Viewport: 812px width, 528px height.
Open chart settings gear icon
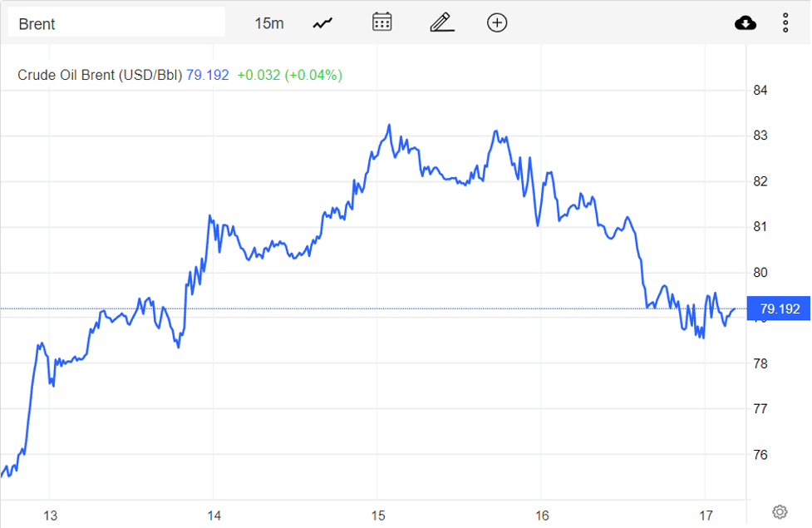[x=780, y=511]
